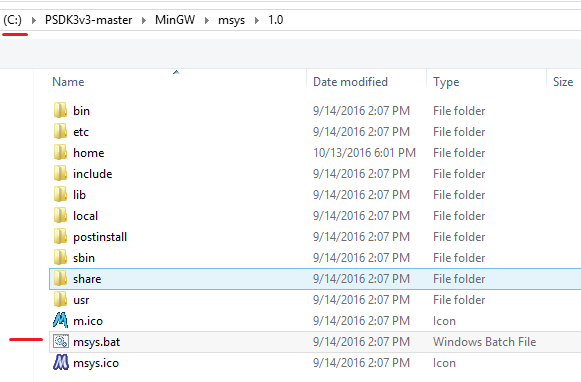Click the 1.0 breadcrumb segment
581x382 pixels.
coord(276,20)
